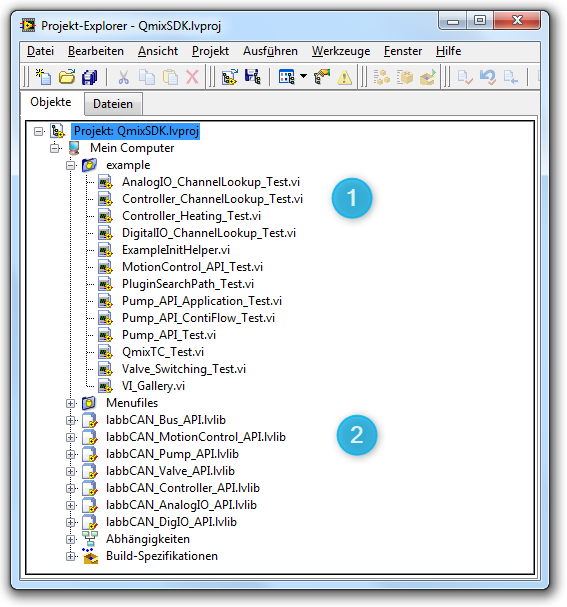567x607 pixels.
Task: Select Valve_Switching_Test.vi
Action: 184,369
